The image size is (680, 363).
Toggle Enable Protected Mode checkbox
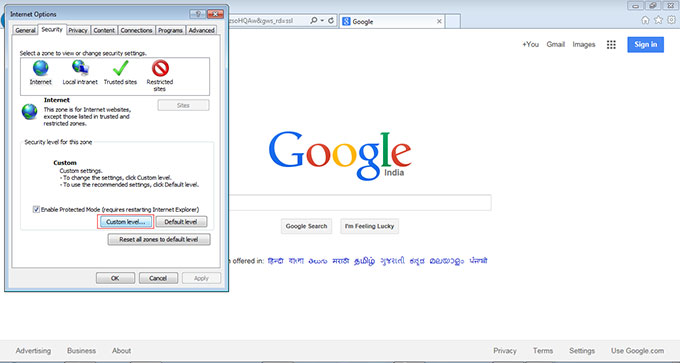[x=36, y=209]
